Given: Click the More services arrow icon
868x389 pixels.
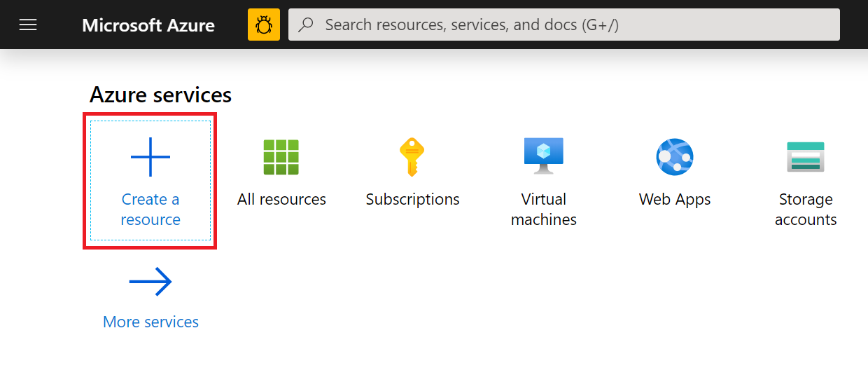Looking at the screenshot, I should coord(150,282).
